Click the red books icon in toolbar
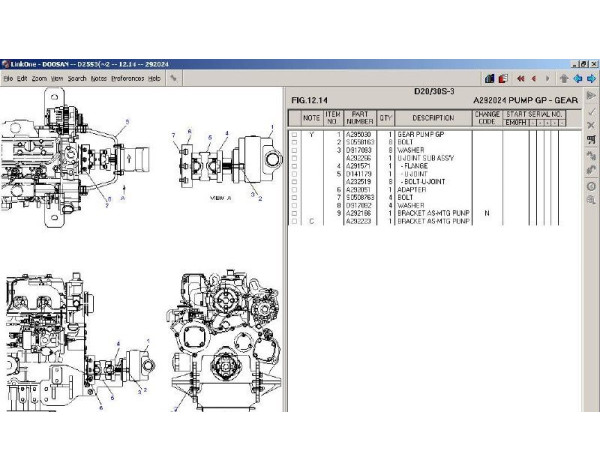The width and height of the screenshot is (600, 471). [x=502, y=78]
